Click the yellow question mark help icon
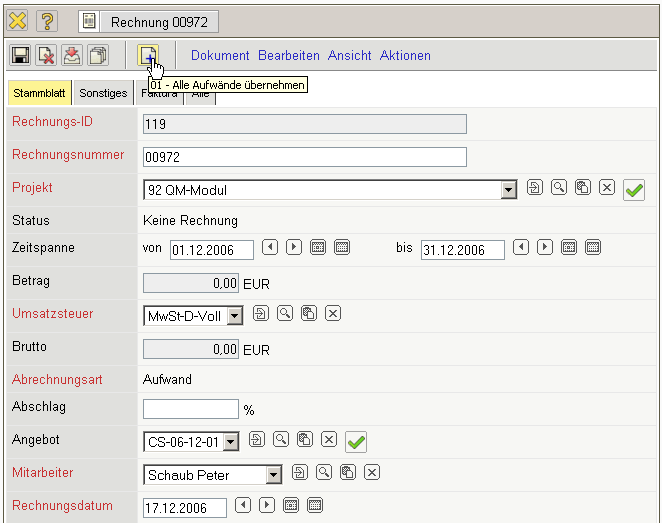The image size is (662, 523). (47, 20)
